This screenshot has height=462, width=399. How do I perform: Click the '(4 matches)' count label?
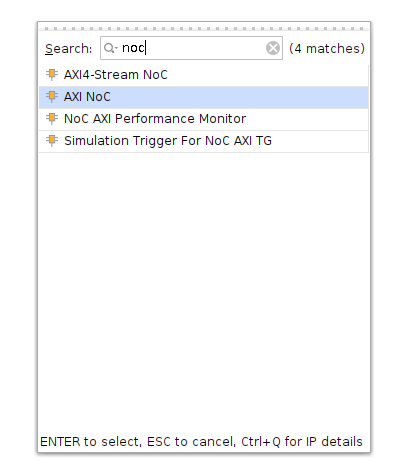pos(327,49)
